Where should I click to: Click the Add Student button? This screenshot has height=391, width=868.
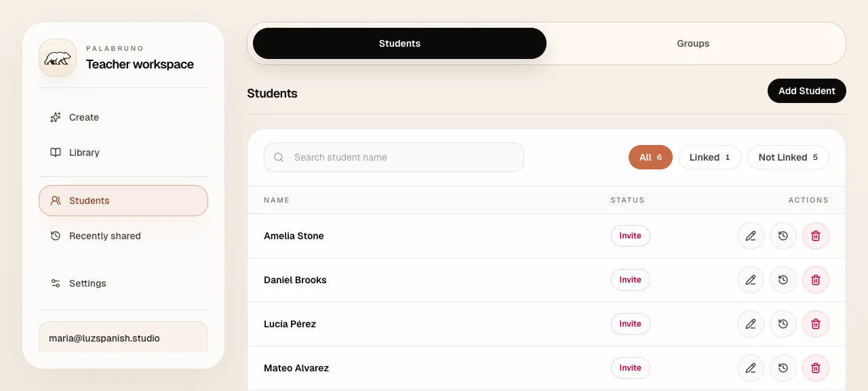[806, 90]
